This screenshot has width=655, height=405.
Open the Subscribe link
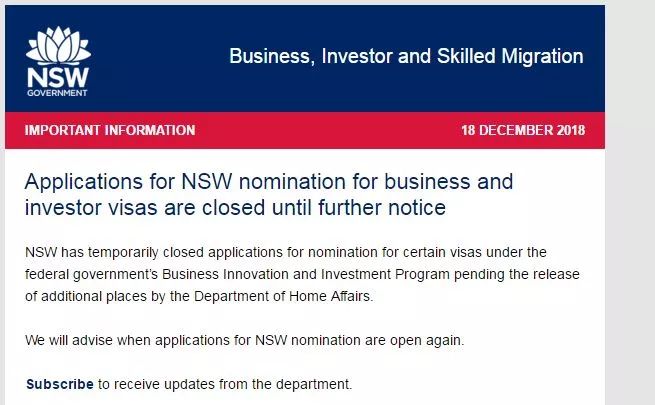60,384
